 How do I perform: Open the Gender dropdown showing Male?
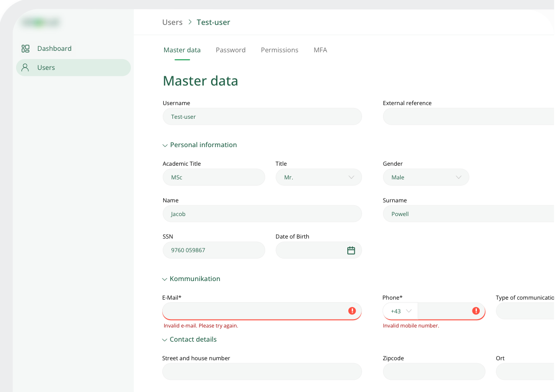pos(426,177)
